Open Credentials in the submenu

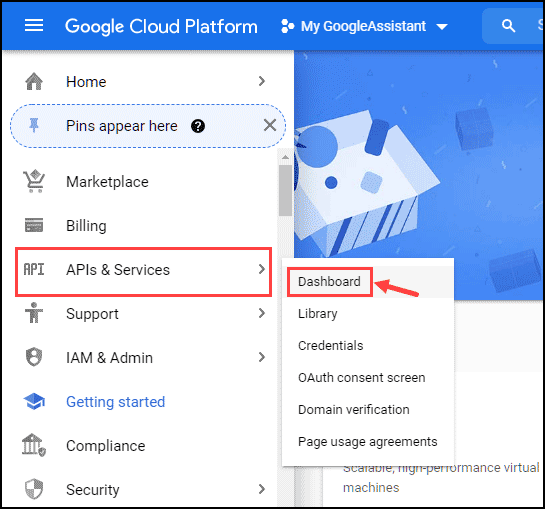pos(368,346)
